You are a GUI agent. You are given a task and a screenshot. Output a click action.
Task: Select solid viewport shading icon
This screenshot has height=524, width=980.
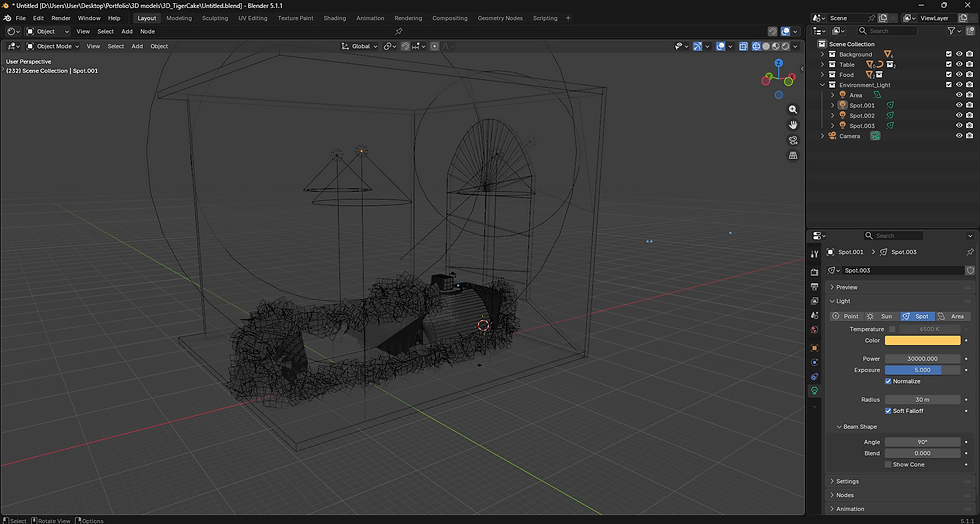tap(766, 46)
